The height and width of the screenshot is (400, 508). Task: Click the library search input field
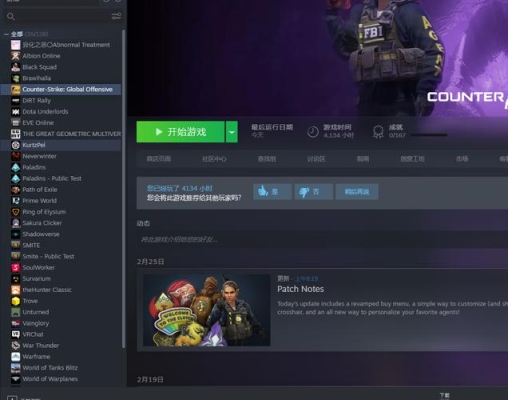tap(63, 17)
